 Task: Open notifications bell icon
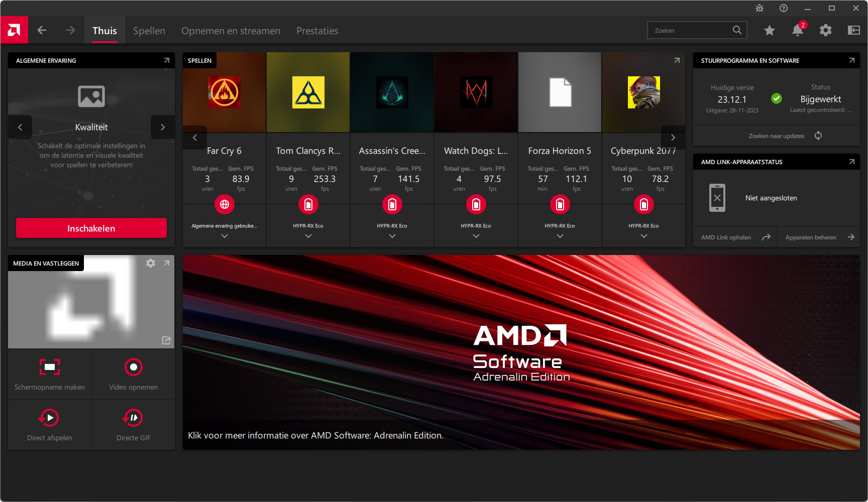point(798,30)
